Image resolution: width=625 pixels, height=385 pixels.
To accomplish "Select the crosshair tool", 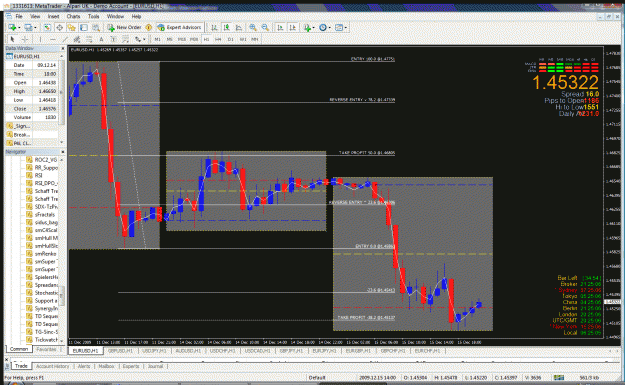I will point(25,39).
